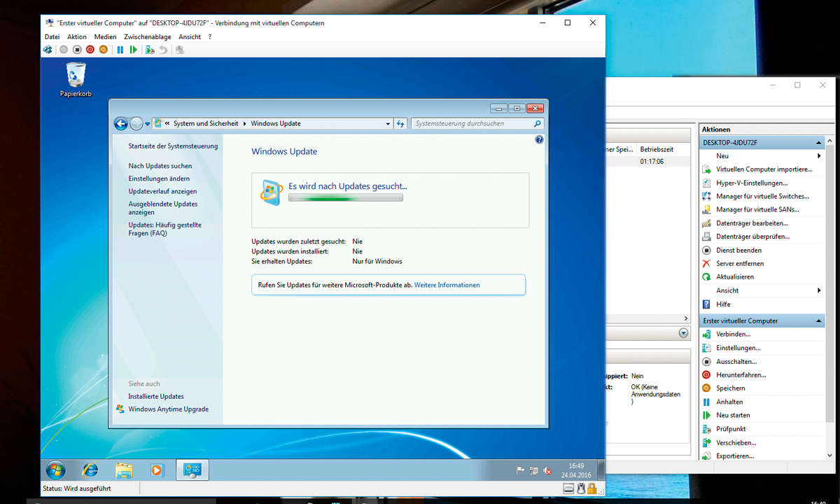Open the Papierkorb desktop icon

coord(76,80)
